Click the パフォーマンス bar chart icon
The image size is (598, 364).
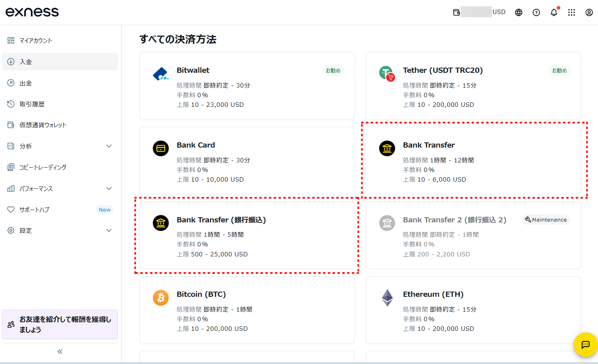[x=11, y=188]
